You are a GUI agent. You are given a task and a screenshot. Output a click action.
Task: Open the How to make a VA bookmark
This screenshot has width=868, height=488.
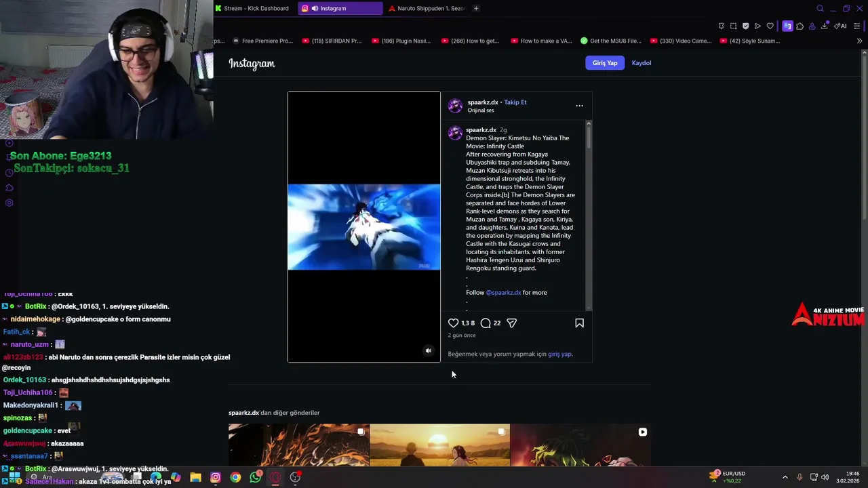541,41
